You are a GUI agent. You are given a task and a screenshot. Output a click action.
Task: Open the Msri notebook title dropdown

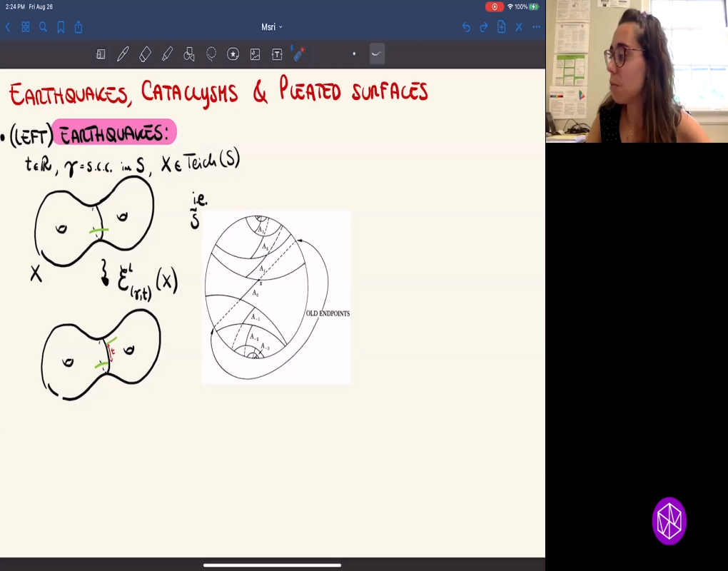coord(271,27)
